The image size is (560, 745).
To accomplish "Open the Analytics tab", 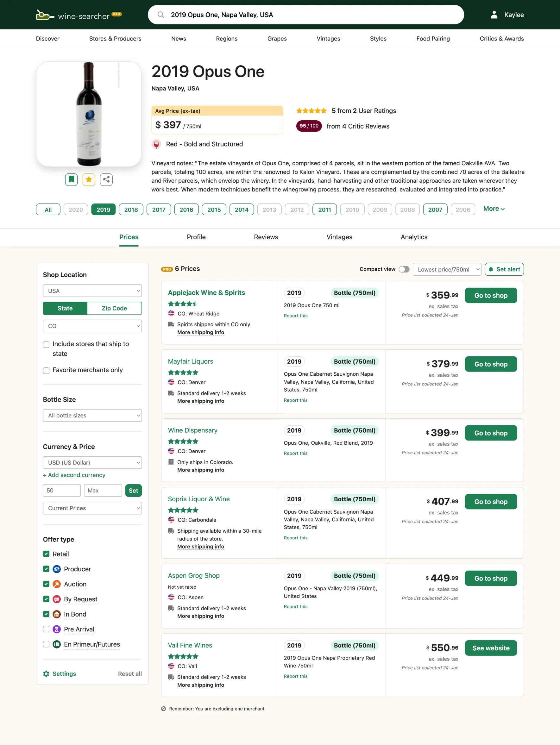I will click(x=414, y=237).
